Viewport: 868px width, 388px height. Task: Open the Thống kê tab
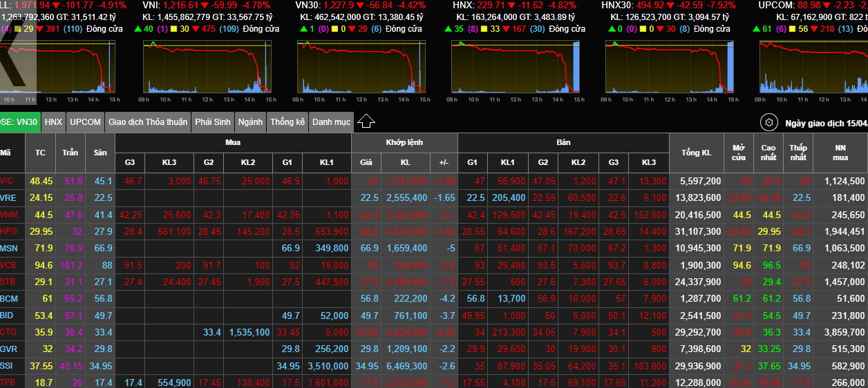coord(287,122)
